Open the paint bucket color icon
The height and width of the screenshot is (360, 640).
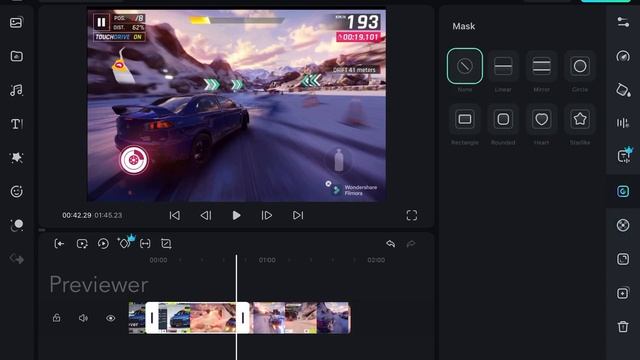point(623,90)
